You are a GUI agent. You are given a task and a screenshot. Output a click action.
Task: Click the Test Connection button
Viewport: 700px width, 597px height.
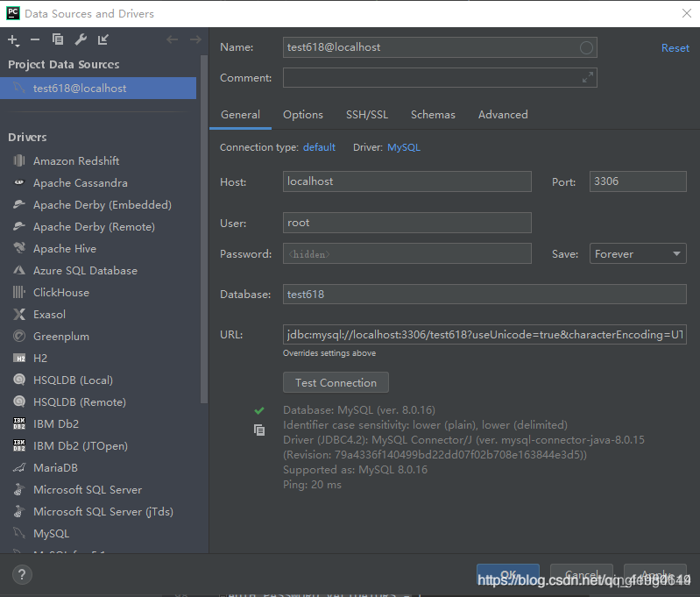pos(336,382)
